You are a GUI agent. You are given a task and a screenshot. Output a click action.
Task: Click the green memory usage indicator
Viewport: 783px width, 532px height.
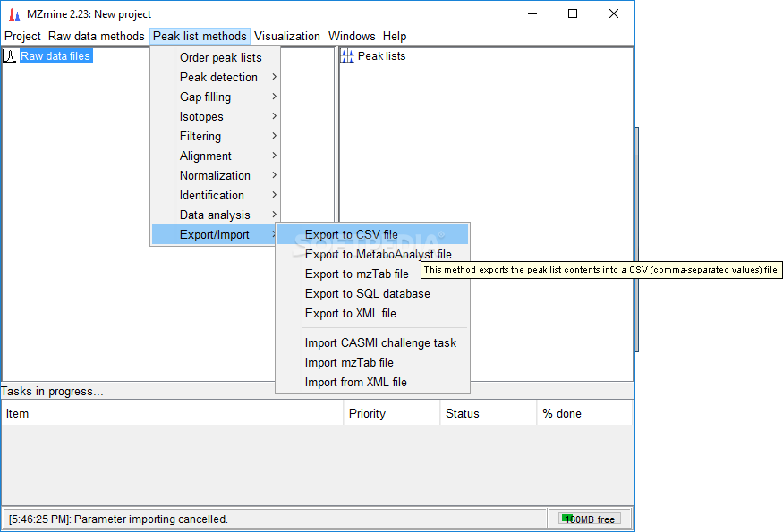point(566,518)
